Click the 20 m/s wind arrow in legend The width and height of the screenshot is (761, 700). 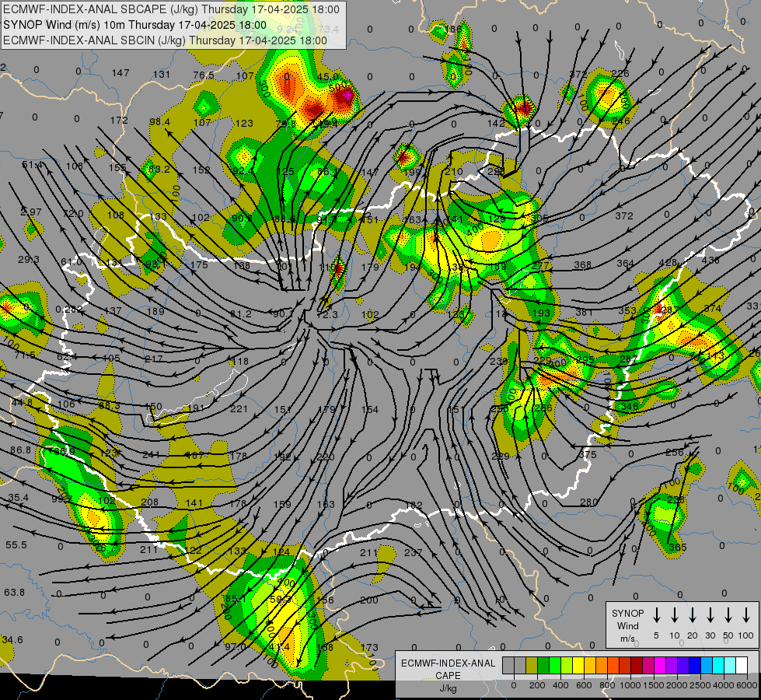(x=693, y=614)
